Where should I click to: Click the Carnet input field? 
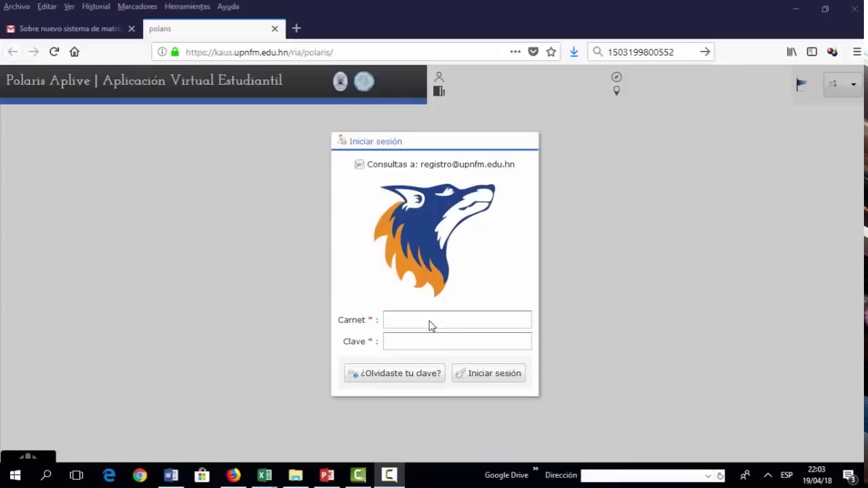pyautogui.click(x=457, y=319)
